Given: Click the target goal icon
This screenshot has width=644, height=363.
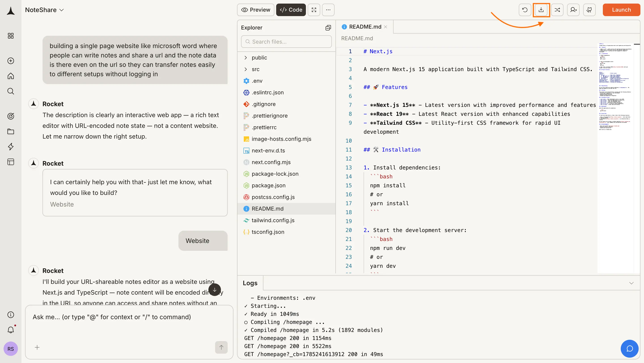Looking at the screenshot, I should click(11, 116).
